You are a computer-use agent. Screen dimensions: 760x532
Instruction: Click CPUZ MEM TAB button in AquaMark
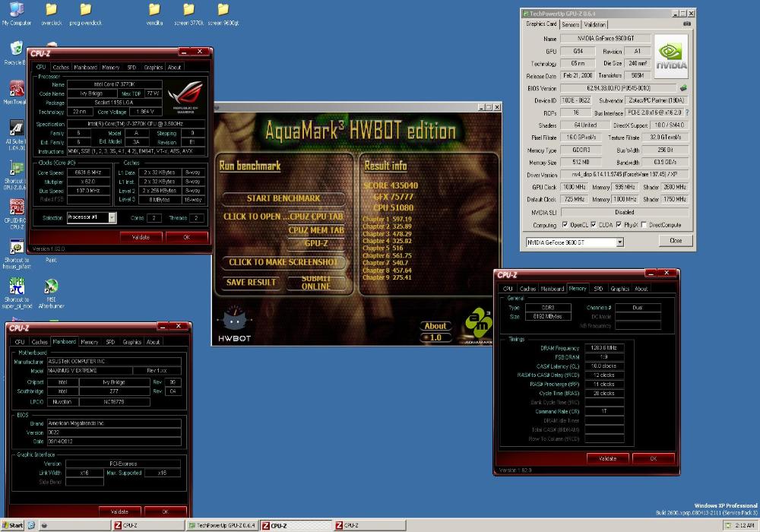(x=316, y=230)
